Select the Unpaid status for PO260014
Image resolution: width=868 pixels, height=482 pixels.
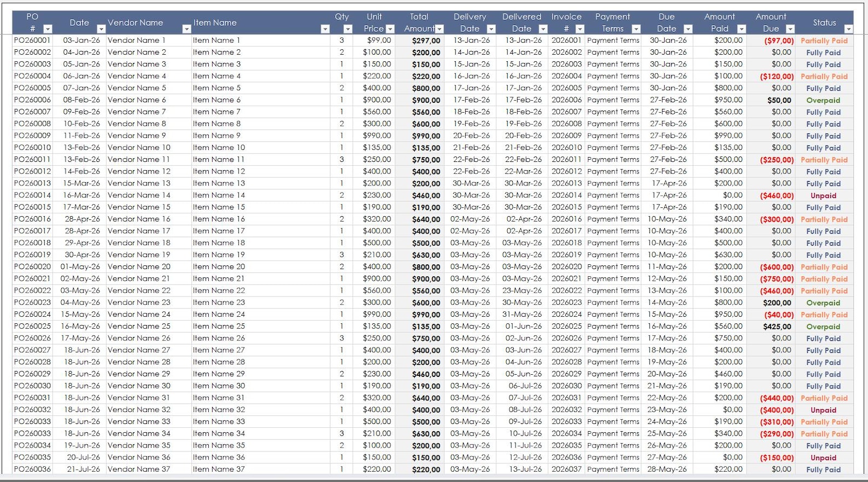coord(824,195)
